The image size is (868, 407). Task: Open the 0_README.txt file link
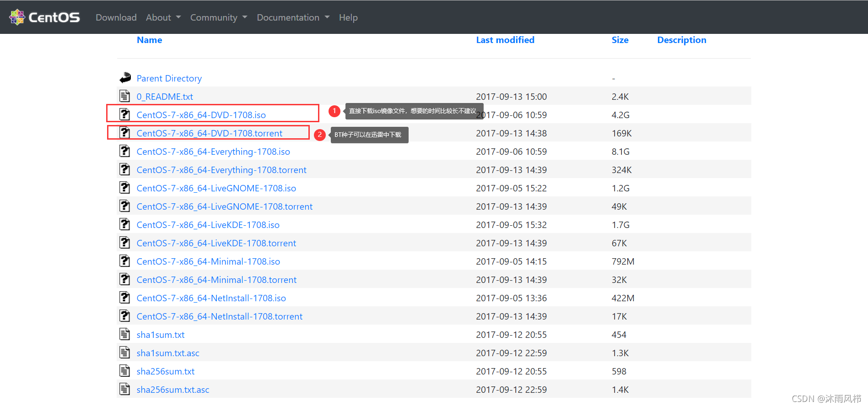tap(165, 97)
